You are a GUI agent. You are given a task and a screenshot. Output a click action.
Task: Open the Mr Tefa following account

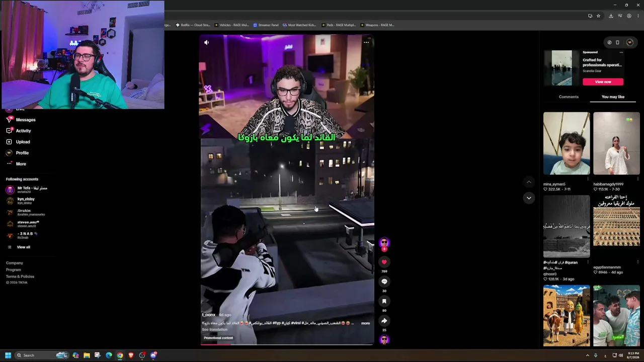27,190
